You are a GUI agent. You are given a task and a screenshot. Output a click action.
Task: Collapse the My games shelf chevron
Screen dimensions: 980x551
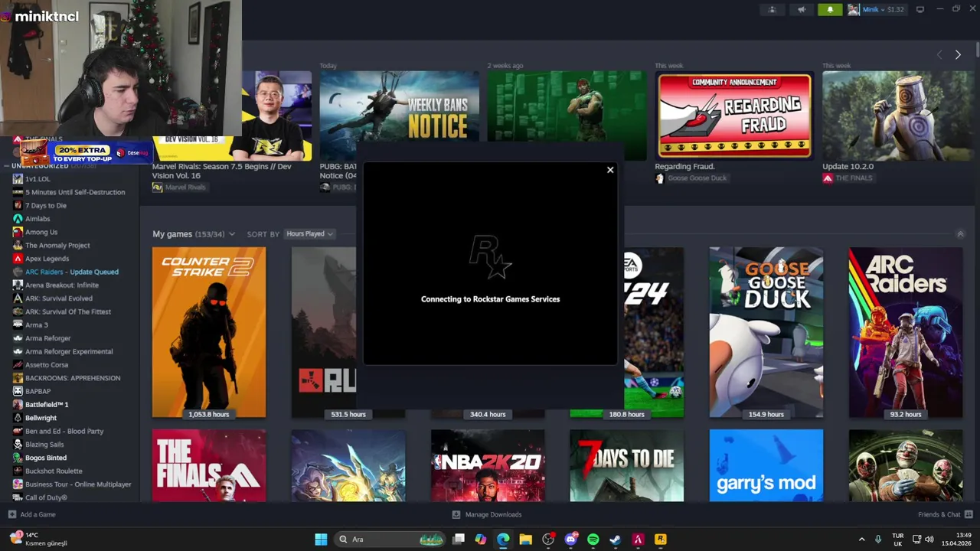point(960,233)
